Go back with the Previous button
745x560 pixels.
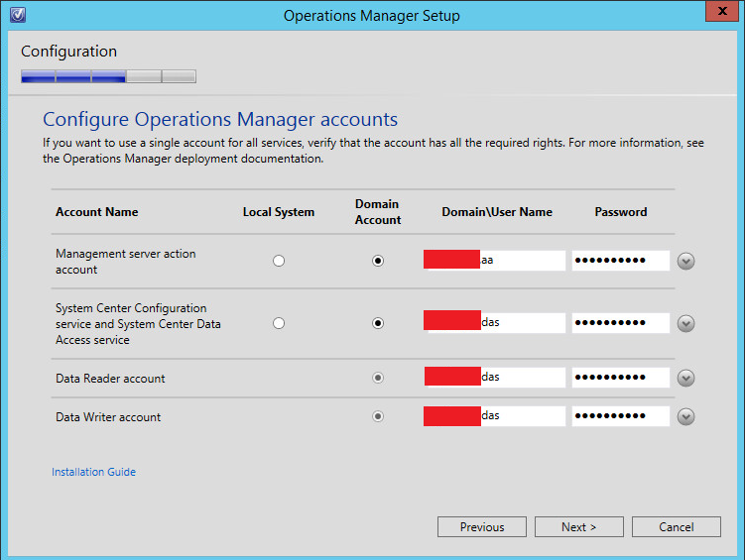[x=482, y=526]
